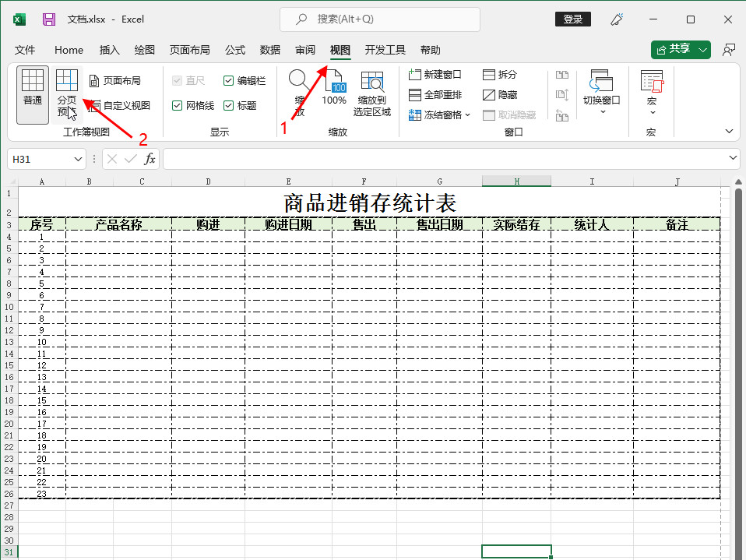Open the 帮助 Help tab
The image size is (746, 560).
coord(430,50)
